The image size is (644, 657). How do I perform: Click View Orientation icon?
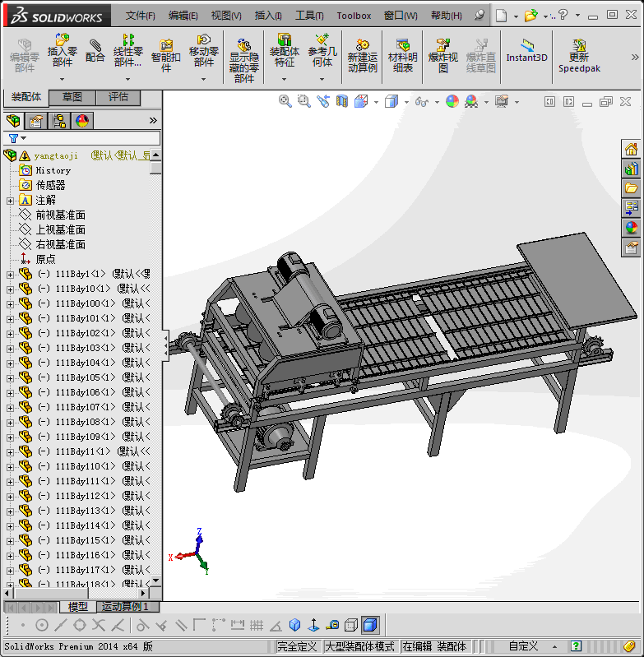pos(361,101)
